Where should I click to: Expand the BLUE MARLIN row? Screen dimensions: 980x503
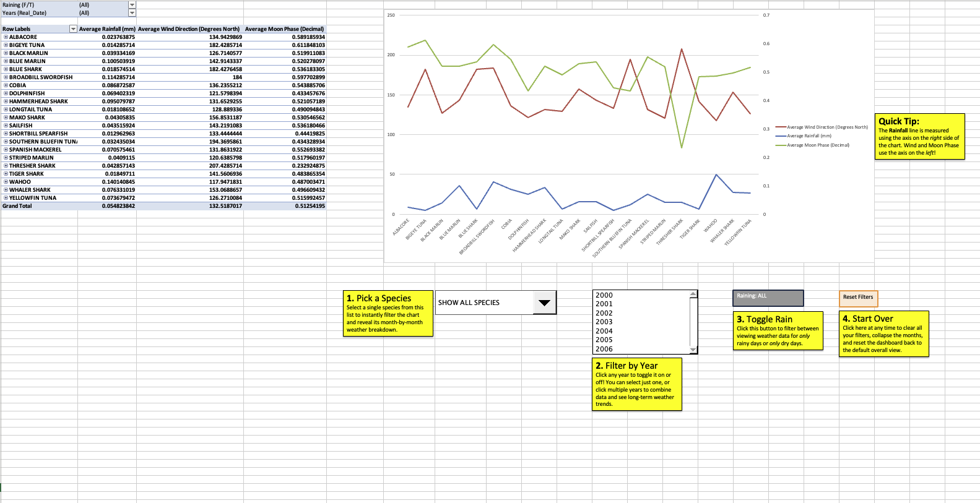(x=6, y=61)
